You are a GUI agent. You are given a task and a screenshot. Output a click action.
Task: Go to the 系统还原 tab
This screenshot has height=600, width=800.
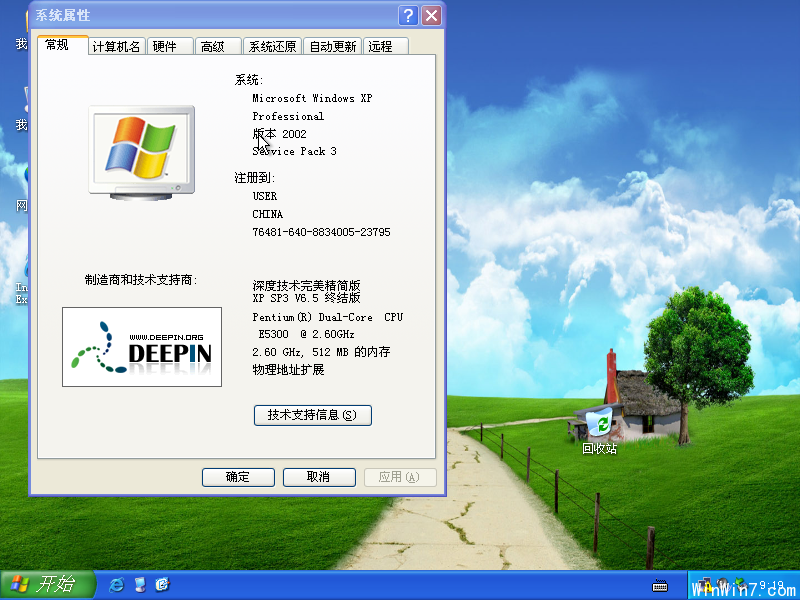pyautogui.click(x=272, y=46)
